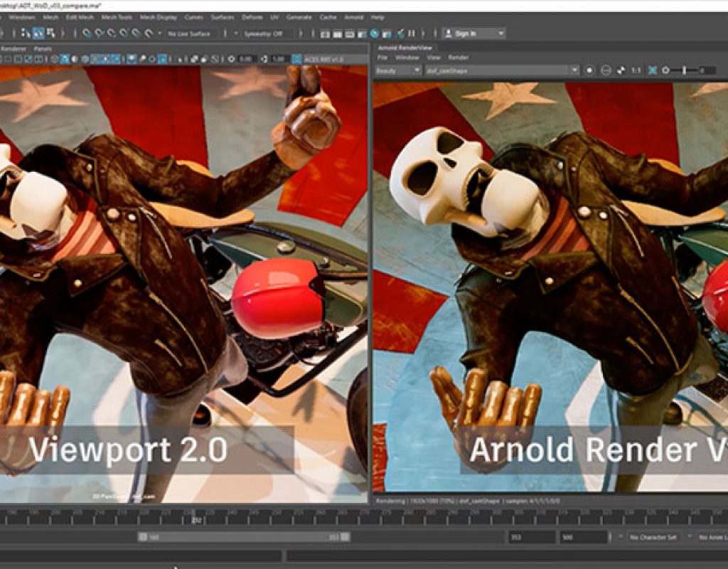Open the Curves menu
This screenshot has height=569, width=728.
pos(193,17)
